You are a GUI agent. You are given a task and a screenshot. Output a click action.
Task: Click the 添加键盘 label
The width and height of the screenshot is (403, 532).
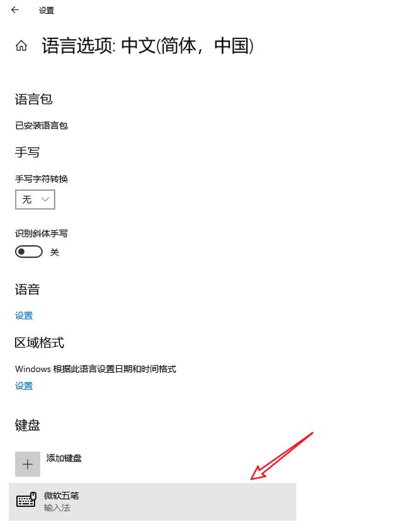[x=64, y=458]
